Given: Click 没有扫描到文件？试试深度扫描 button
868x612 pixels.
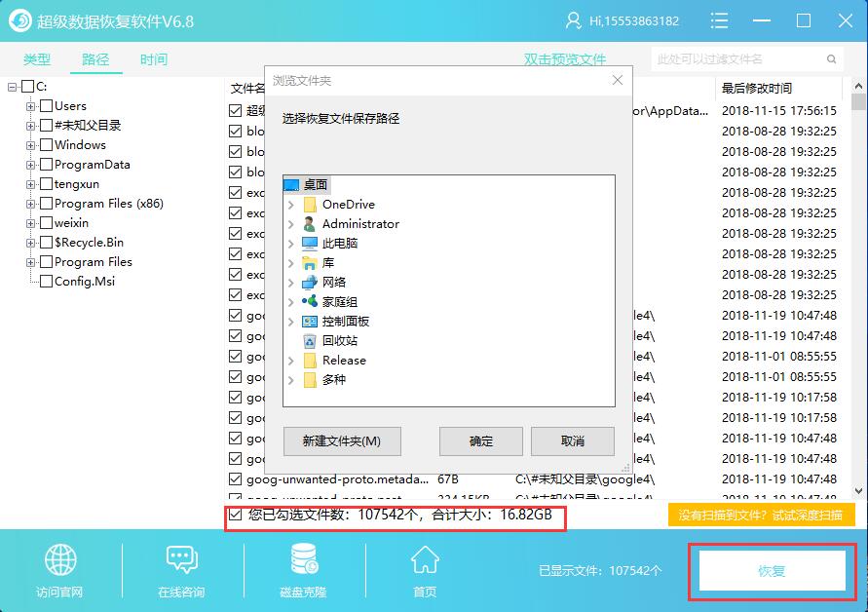Looking at the screenshot, I should [761, 516].
